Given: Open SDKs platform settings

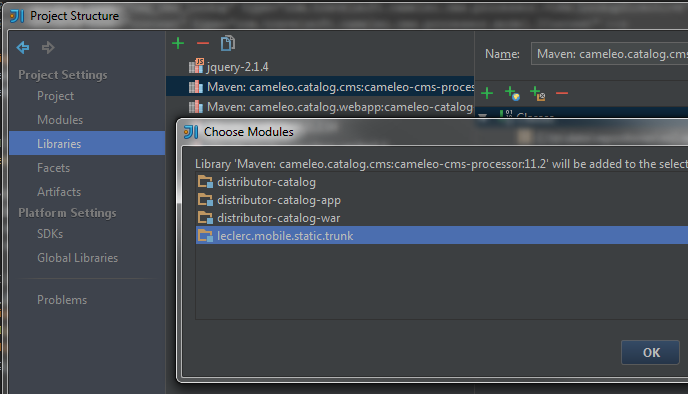Looking at the screenshot, I should pos(50,234).
